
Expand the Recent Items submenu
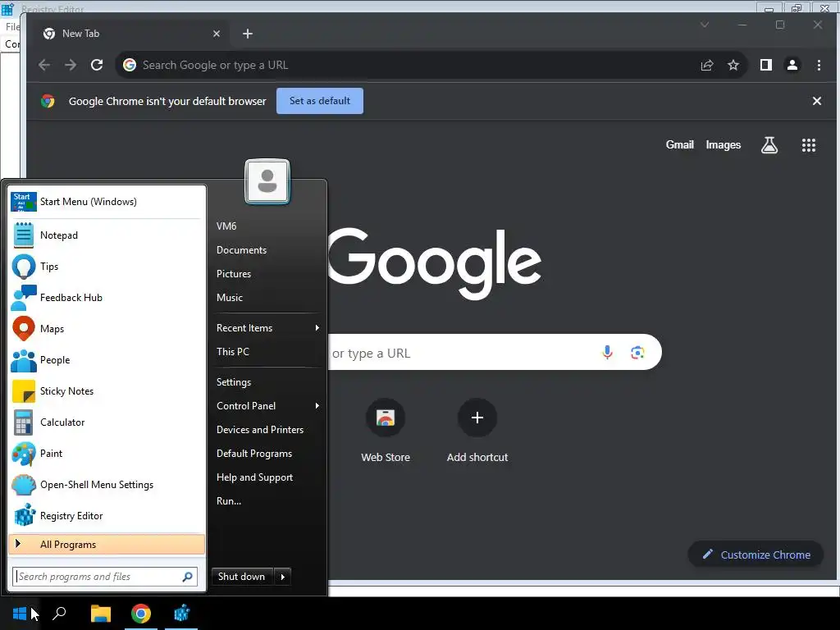pos(268,328)
